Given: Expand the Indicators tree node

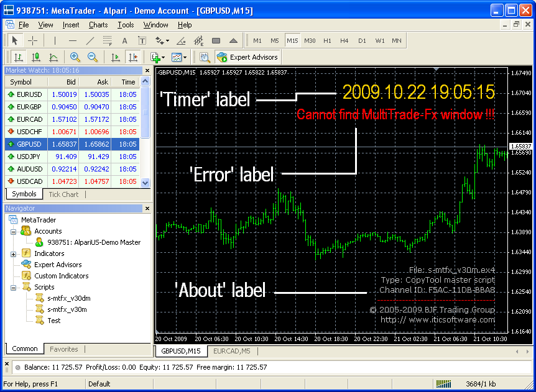Looking at the screenshot, I should (13, 253).
